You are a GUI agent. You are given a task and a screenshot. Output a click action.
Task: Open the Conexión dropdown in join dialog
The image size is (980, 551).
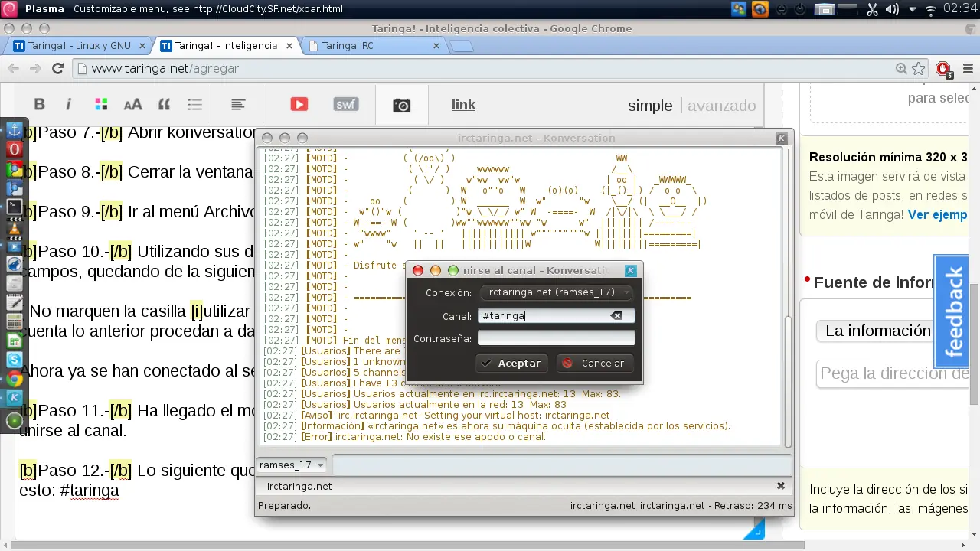click(557, 292)
